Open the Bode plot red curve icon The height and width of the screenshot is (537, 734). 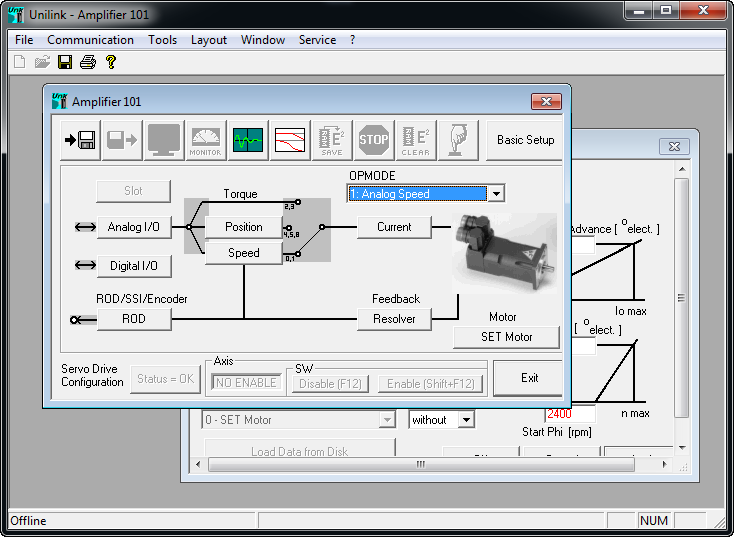[290, 140]
